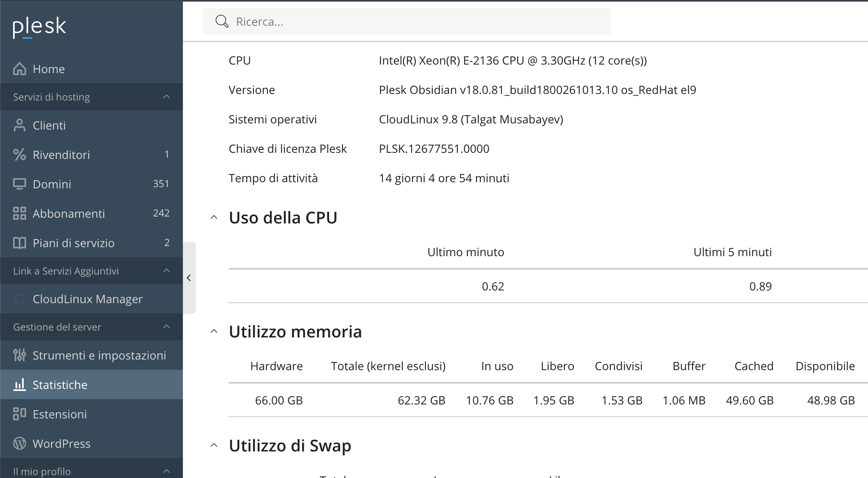Image resolution: width=868 pixels, height=478 pixels.
Task: Open CloudLinux Manager link
Action: tap(91, 299)
